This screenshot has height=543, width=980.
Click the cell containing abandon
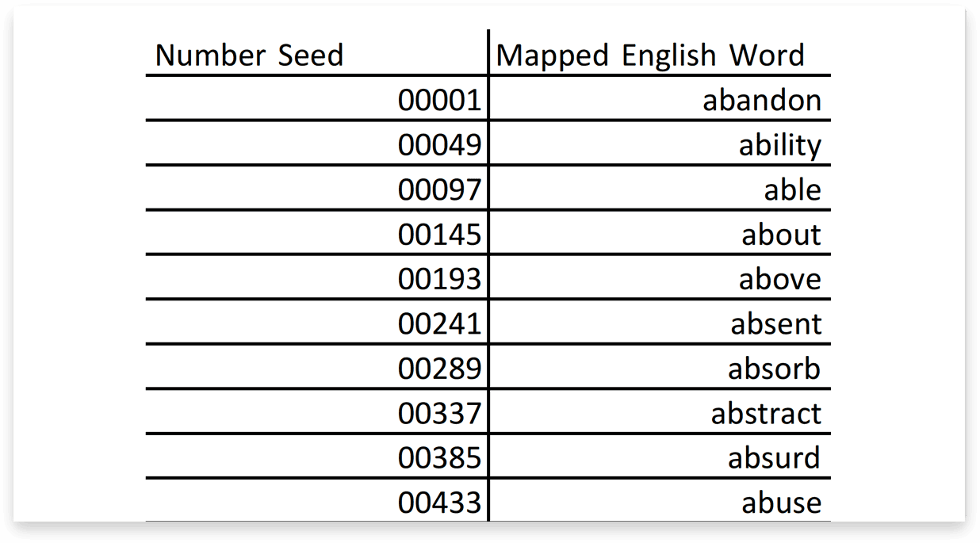pos(660,98)
